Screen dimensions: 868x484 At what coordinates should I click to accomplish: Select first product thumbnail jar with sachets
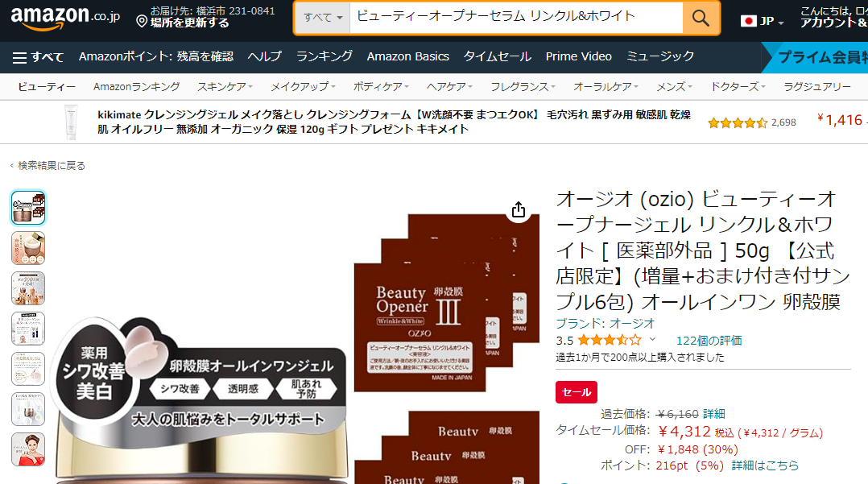28,208
